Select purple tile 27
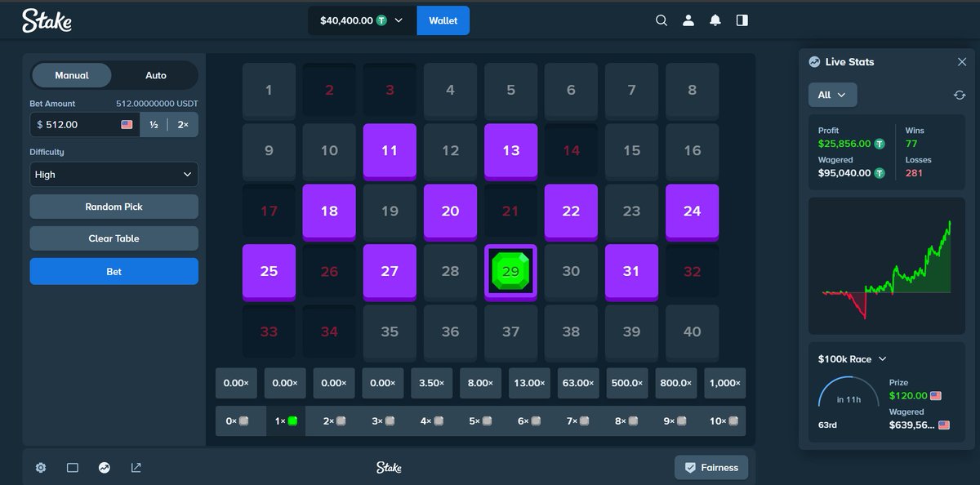Image resolution: width=980 pixels, height=485 pixels. [x=390, y=272]
